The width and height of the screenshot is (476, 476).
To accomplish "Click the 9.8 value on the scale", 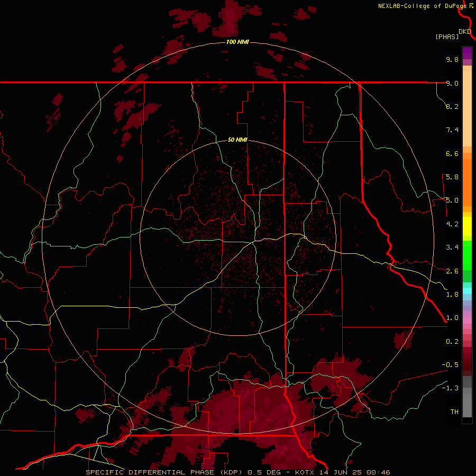I will coord(452,59).
